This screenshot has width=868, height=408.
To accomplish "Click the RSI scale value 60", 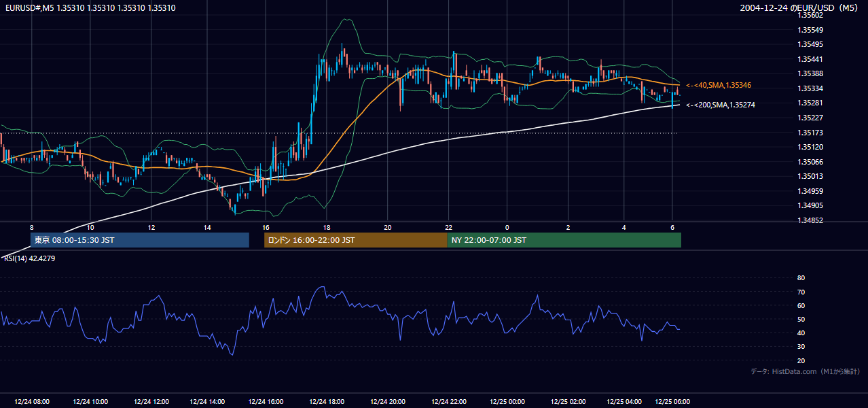I will (x=801, y=305).
